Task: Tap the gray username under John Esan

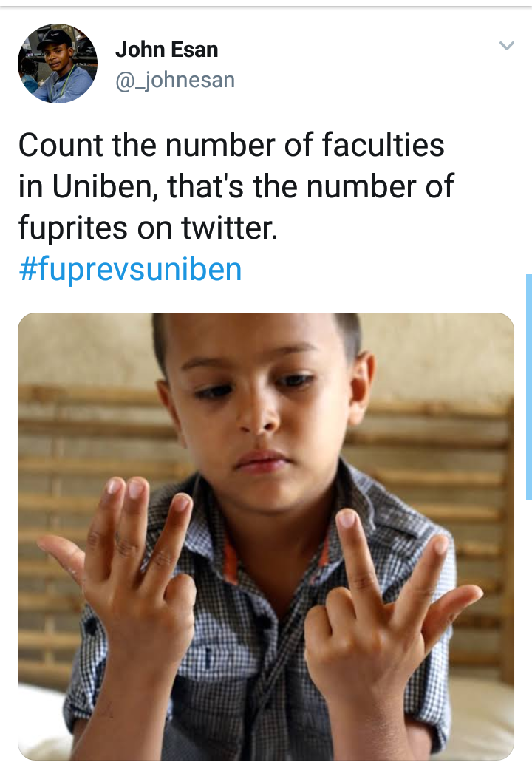Action: point(175,80)
